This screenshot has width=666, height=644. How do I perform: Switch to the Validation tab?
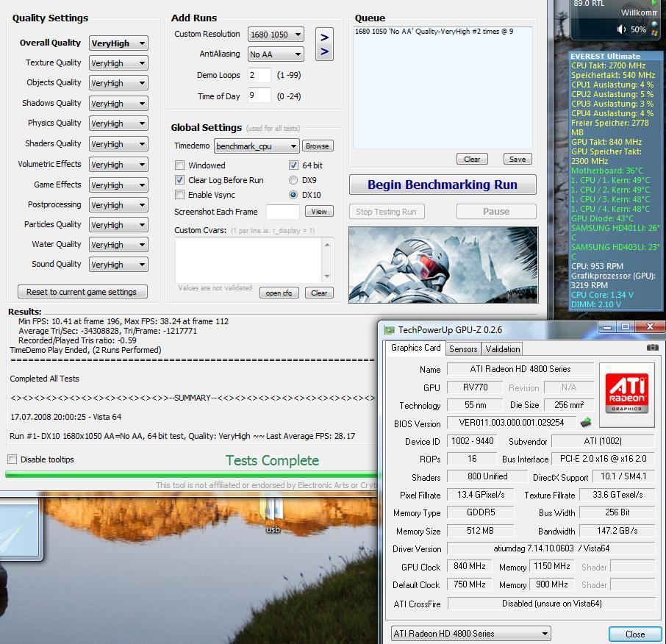click(x=503, y=349)
